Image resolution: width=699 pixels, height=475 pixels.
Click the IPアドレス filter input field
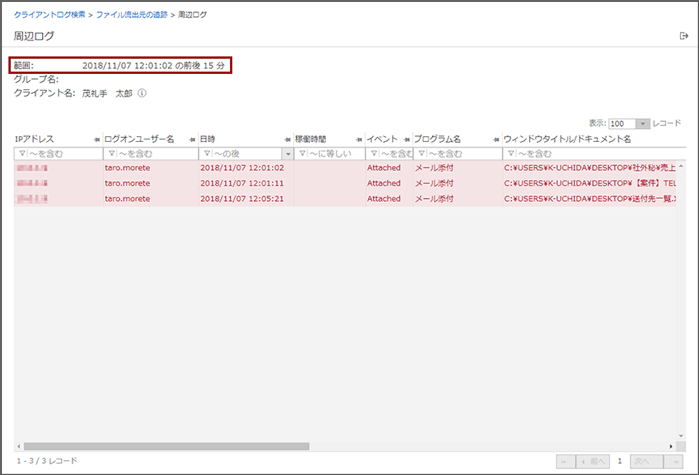(62, 154)
